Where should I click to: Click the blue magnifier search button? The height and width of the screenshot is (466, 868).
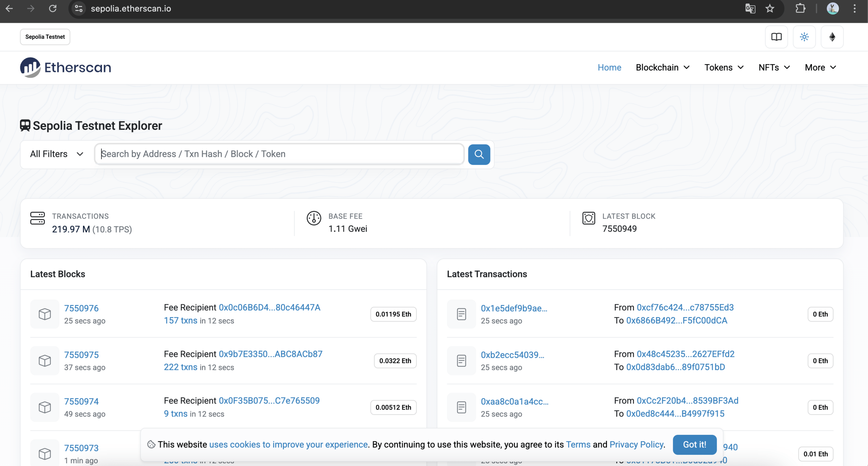tap(479, 154)
